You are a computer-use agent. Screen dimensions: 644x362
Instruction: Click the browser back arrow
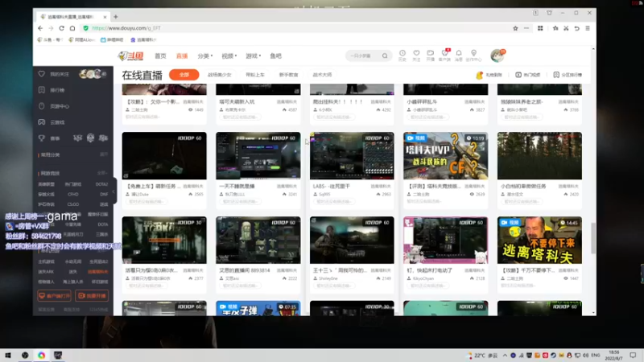[40, 28]
